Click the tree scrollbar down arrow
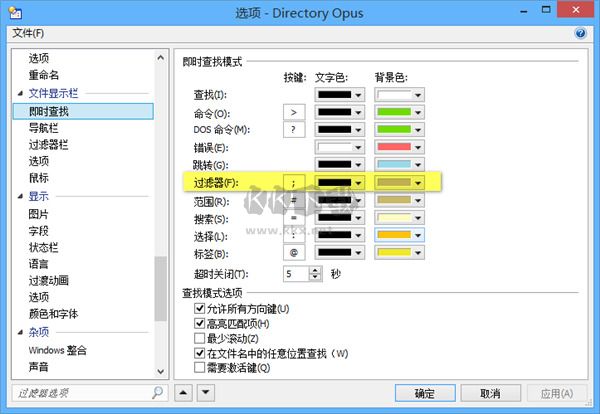Image resolution: width=600 pixels, height=414 pixels. tap(161, 371)
